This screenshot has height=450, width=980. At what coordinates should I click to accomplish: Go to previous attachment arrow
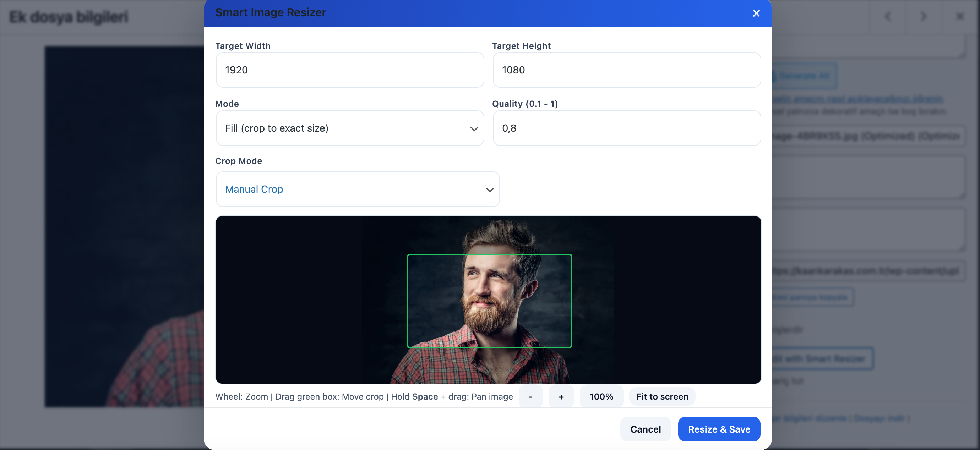point(888,16)
